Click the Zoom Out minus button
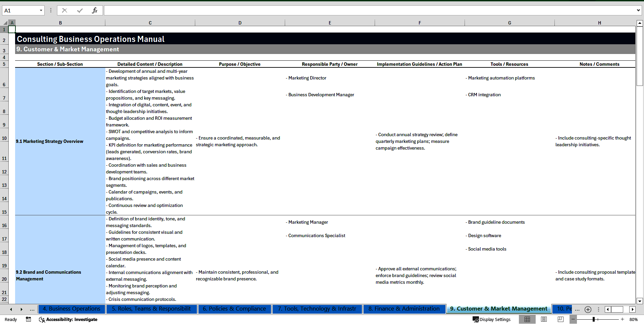This screenshot has width=644, height=324. 573,319
